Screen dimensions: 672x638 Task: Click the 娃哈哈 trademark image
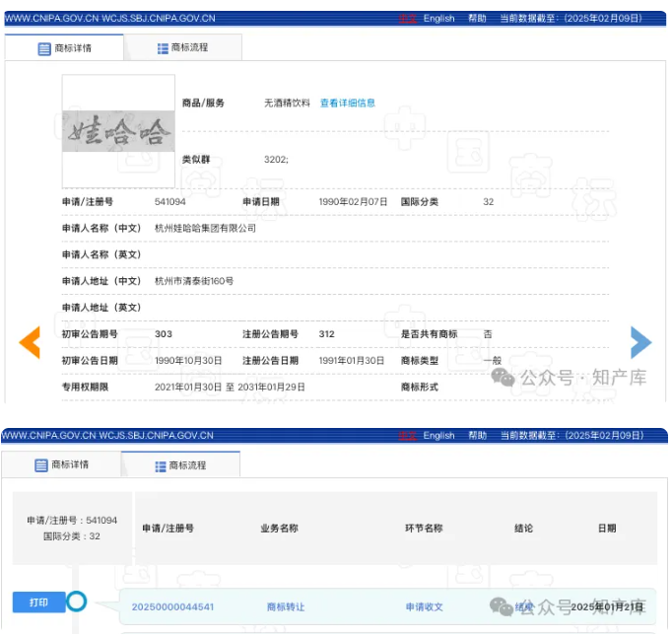pyautogui.click(x=118, y=131)
